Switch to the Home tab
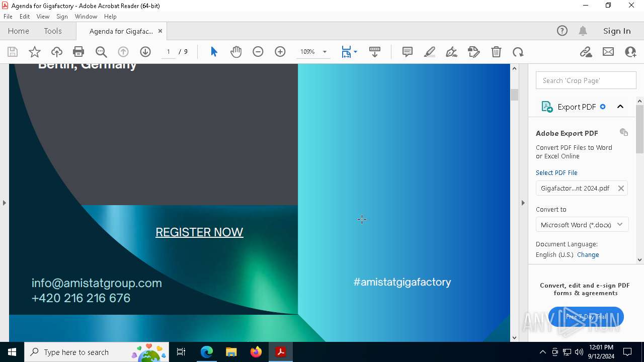 pyautogui.click(x=19, y=31)
